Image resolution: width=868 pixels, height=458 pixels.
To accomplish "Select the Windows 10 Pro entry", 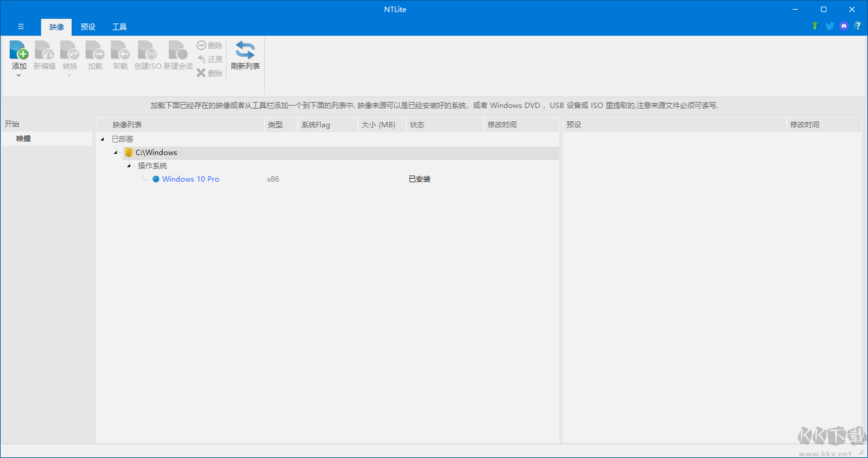I will point(190,179).
